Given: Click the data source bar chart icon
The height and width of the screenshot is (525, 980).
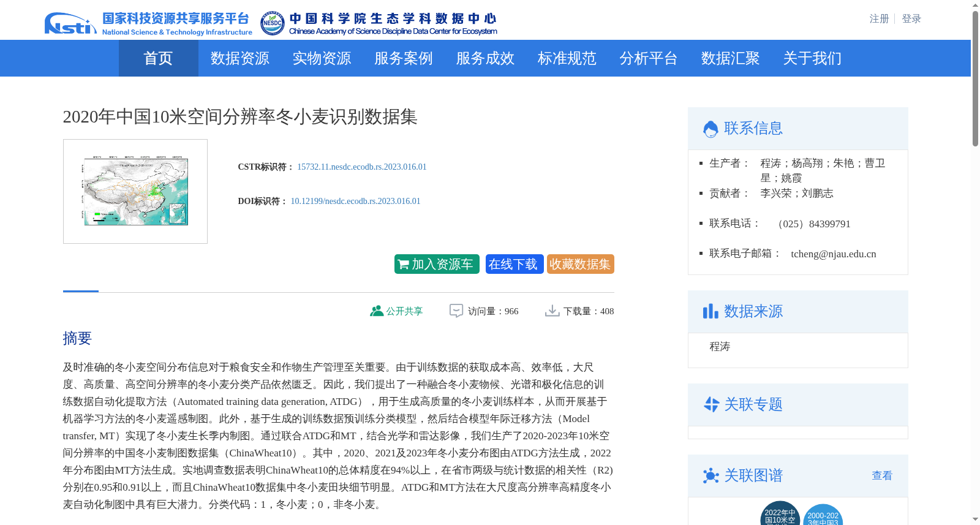Looking at the screenshot, I should click(x=710, y=311).
